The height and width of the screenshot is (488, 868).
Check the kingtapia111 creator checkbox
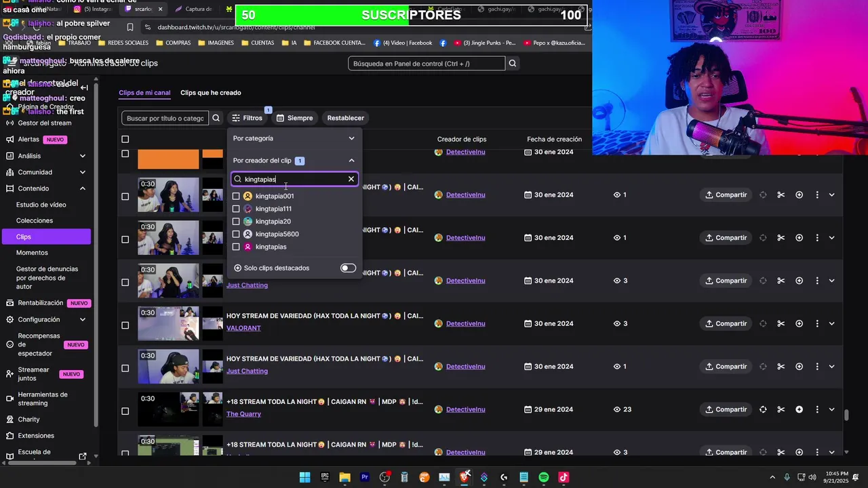tap(236, 209)
